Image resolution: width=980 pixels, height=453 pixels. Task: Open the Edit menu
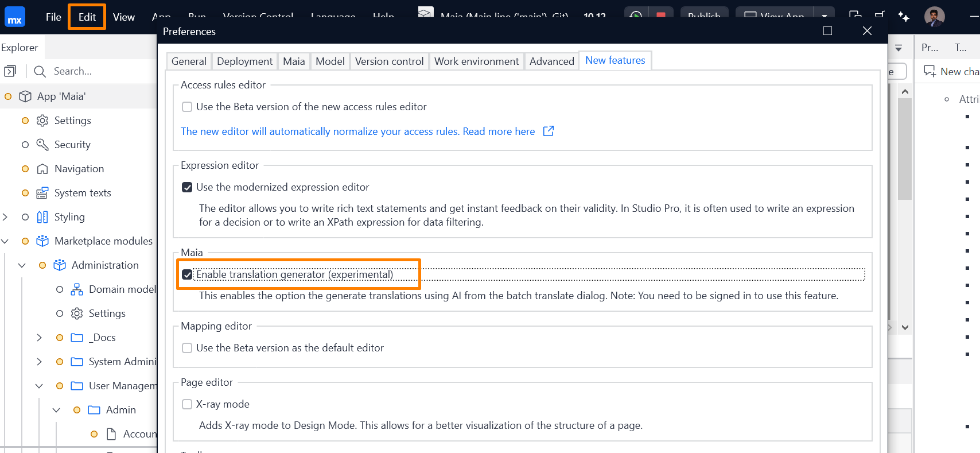[87, 17]
